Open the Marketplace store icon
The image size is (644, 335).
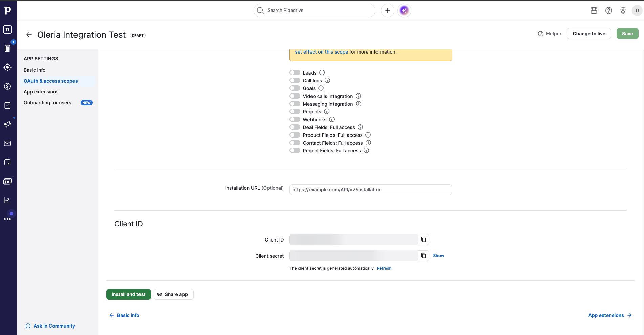pyautogui.click(x=594, y=11)
